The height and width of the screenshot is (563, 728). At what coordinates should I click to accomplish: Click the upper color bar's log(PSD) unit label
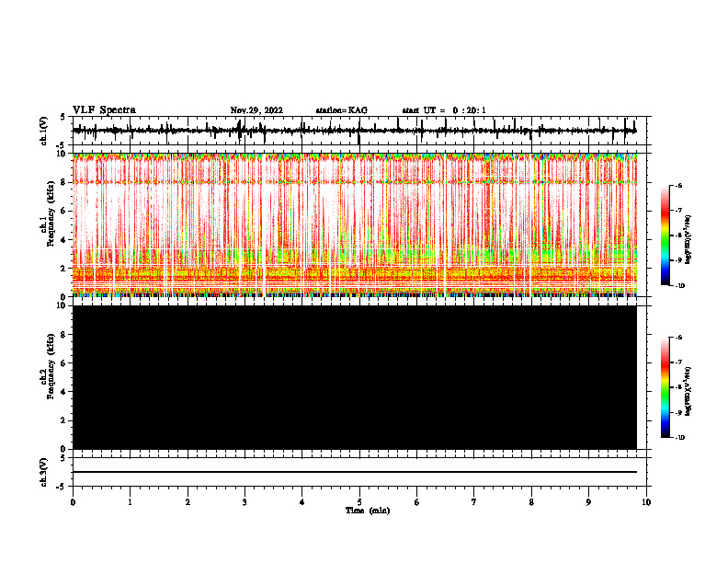(x=688, y=240)
